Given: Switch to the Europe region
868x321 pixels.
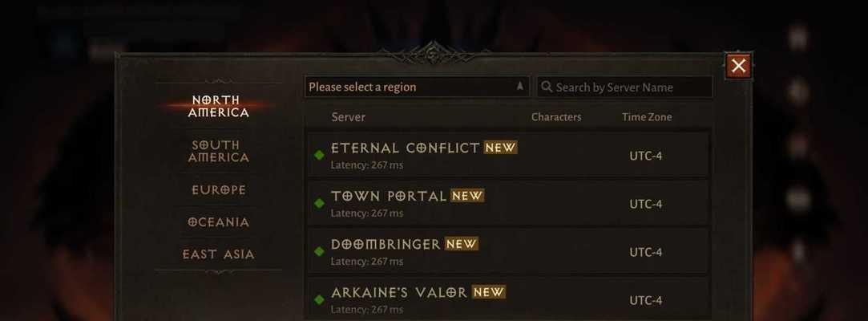Looking at the screenshot, I should click(x=219, y=189).
